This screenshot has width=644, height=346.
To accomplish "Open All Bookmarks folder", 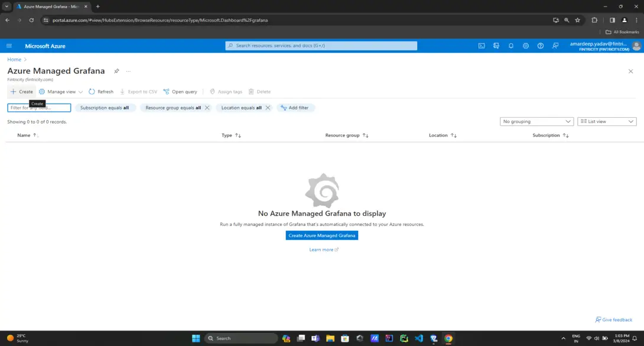I will point(622,32).
